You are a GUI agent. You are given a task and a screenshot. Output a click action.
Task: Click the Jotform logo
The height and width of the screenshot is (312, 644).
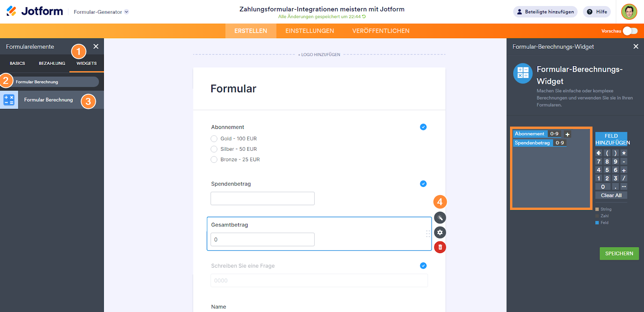point(35,11)
